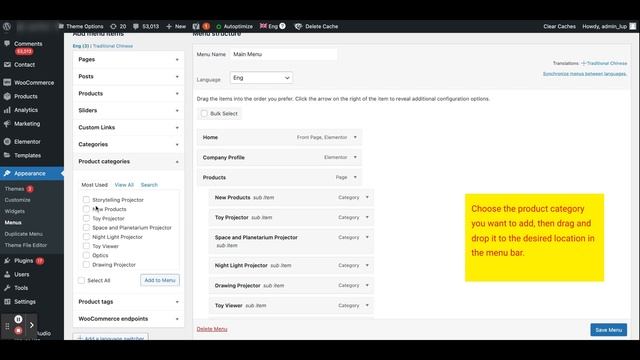The image size is (640, 360).
Task: Open Theme File Editor submenu
Action: [x=26, y=245]
